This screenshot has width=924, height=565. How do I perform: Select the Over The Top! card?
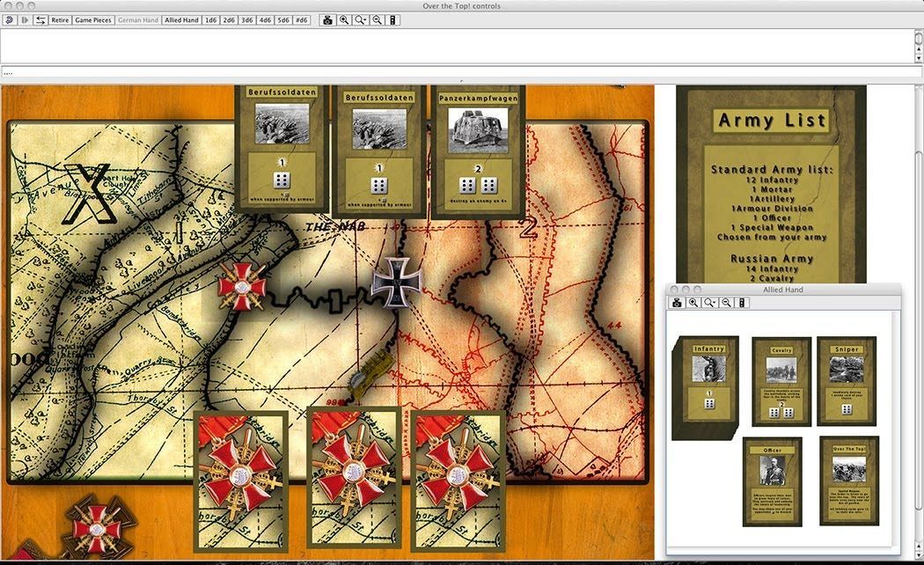849,481
